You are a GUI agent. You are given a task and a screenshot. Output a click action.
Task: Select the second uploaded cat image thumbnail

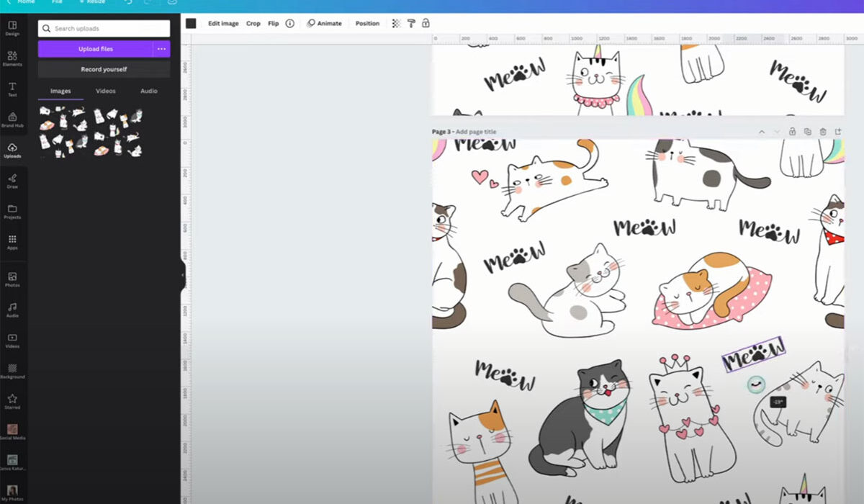pyautogui.click(x=118, y=132)
